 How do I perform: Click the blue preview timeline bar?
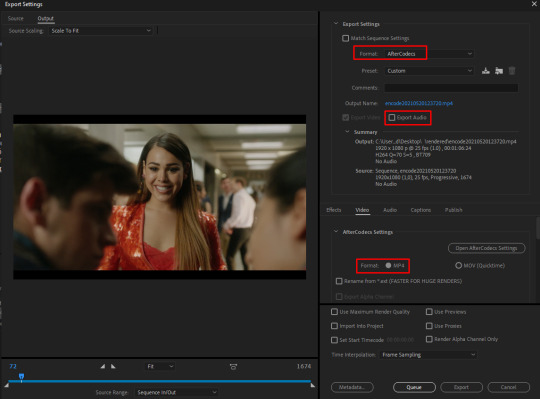159,381
